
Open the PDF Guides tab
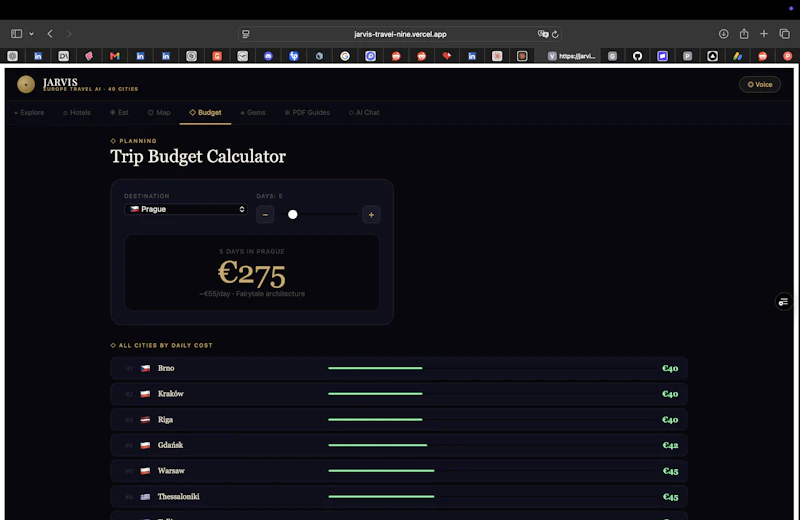[x=307, y=112]
